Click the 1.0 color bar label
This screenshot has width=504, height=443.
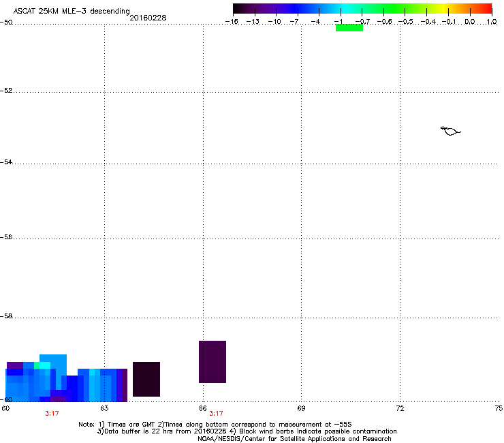(492, 22)
